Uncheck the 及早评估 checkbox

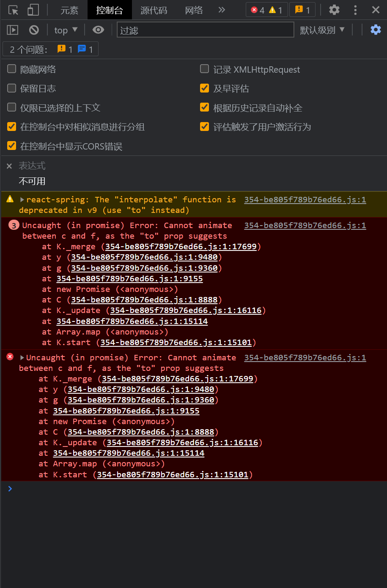204,88
